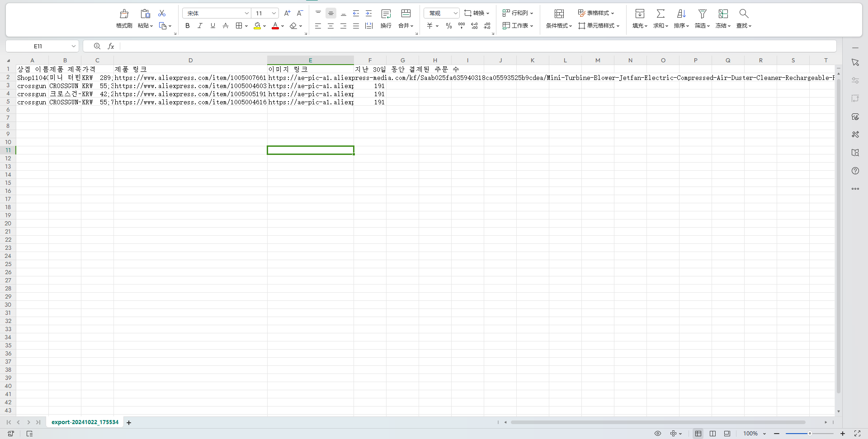Expand the fill color dropdown arrow
Viewport: 868px width, 439px height.
tap(264, 26)
